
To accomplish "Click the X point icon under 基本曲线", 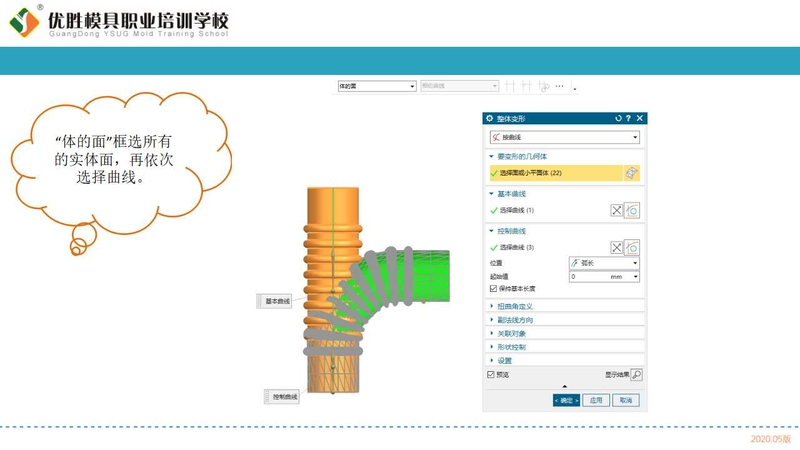I will (x=617, y=211).
